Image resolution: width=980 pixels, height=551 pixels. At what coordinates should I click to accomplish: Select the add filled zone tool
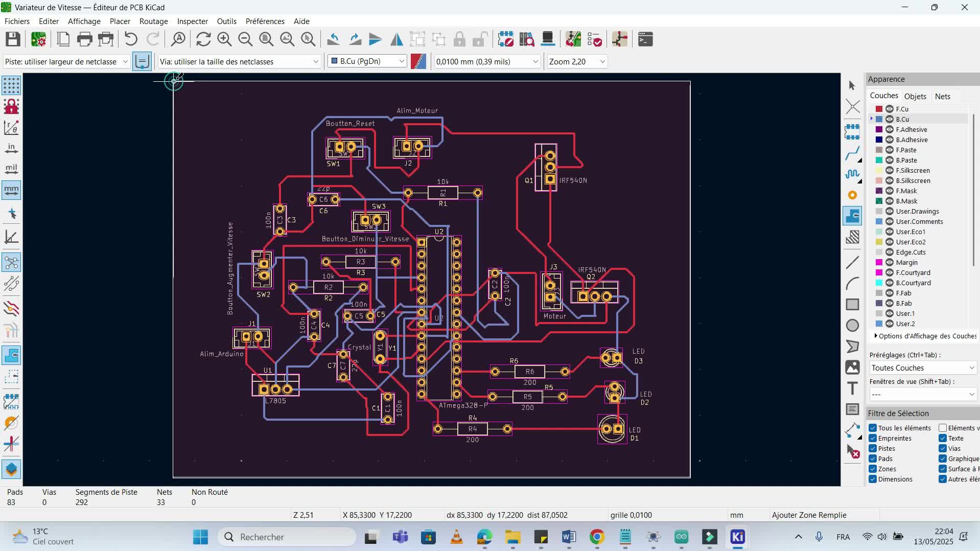click(852, 216)
